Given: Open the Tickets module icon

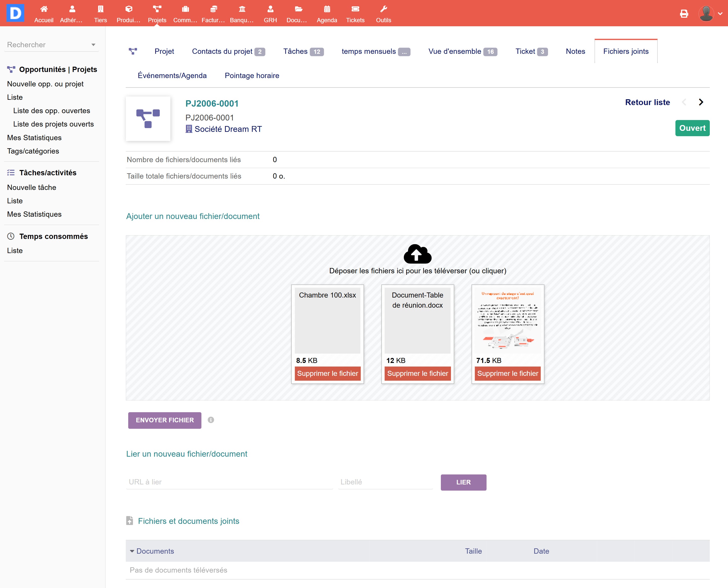Looking at the screenshot, I should point(355,9).
